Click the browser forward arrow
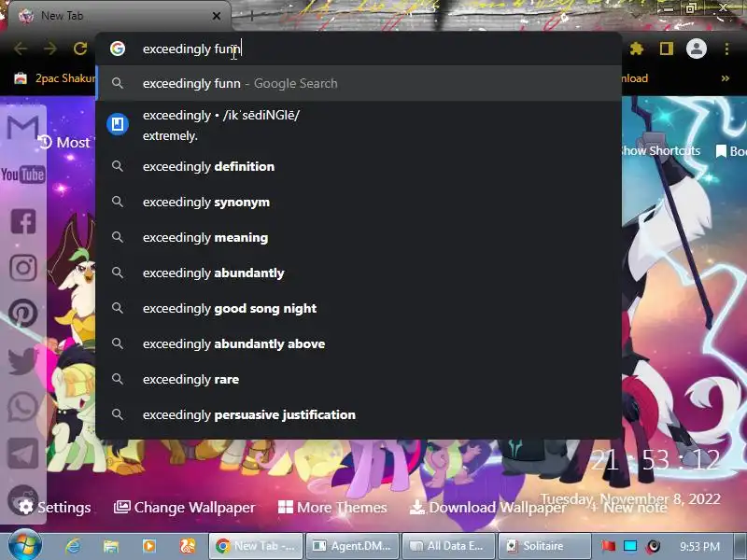Image resolution: width=747 pixels, height=560 pixels. click(x=50, y=49)
